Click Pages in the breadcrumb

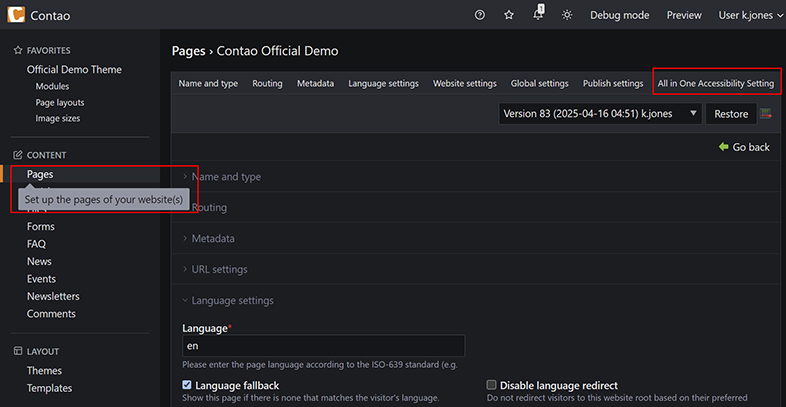click(x=188, y=51)
